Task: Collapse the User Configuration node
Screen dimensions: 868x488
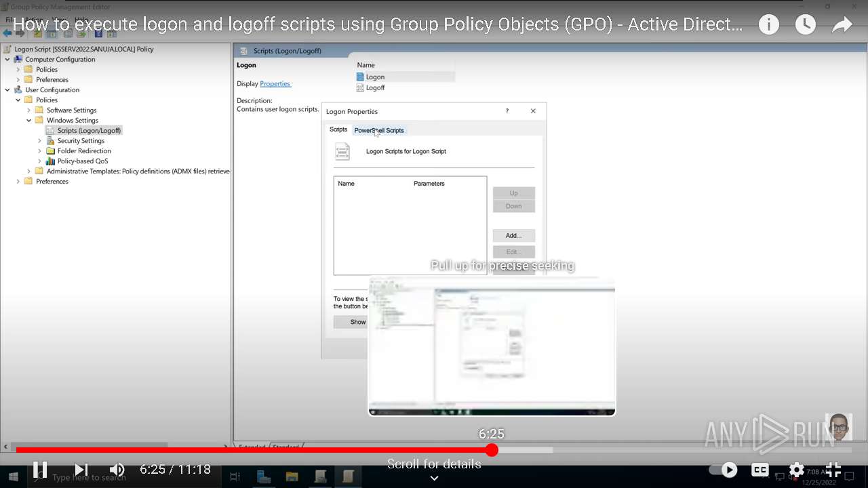Action: pos(7,90)
